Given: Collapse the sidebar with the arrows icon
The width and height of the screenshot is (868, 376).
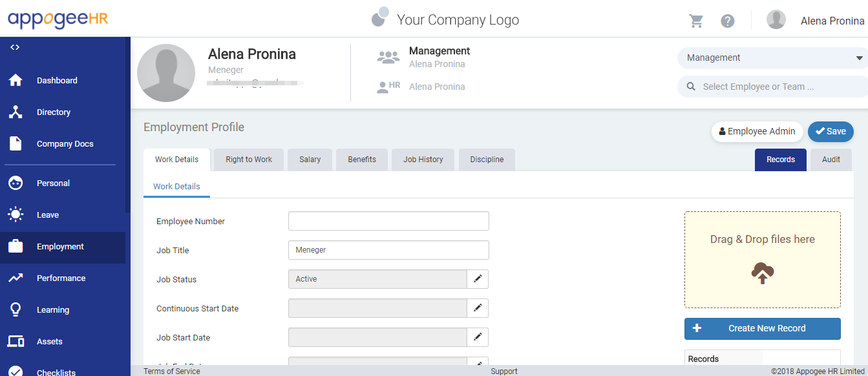Looking at the screenshot, I should pos(15,47).
